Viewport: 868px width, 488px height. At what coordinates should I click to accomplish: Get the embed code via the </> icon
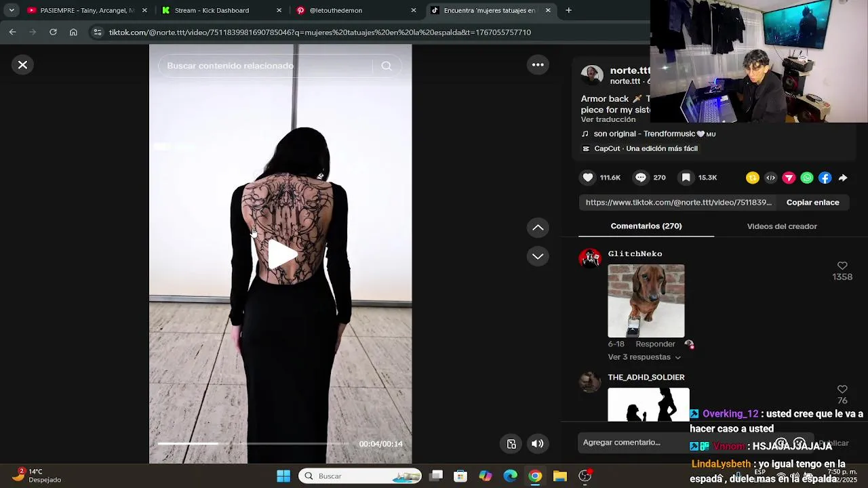[770, 178]
